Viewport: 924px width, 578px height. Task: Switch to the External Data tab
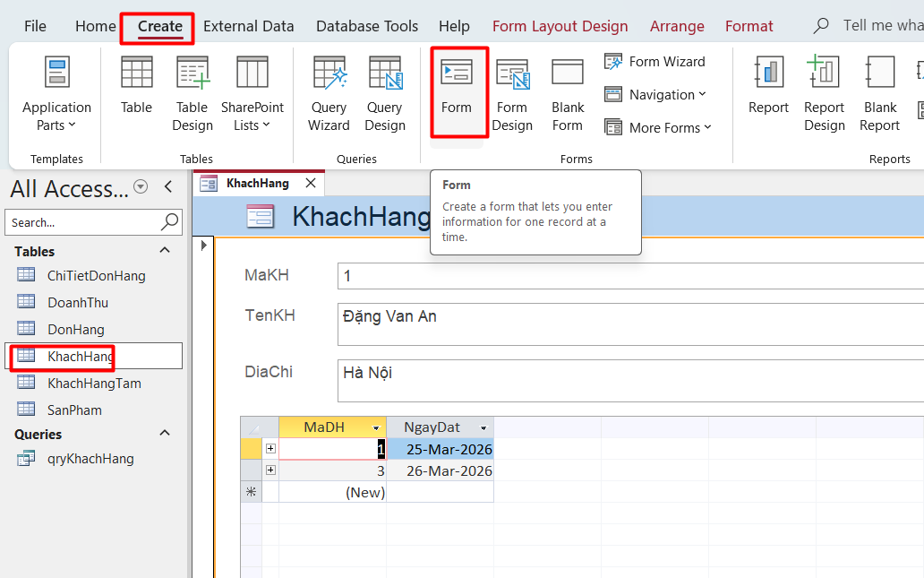[x=248, y=27]
